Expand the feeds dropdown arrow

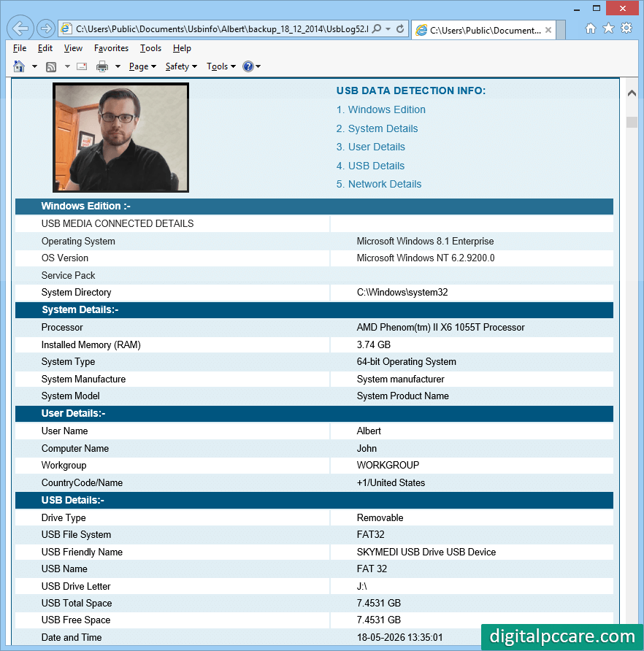[67, 66]
